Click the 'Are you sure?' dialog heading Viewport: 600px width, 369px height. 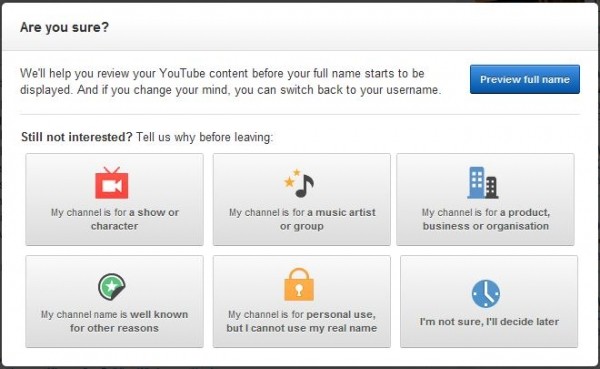[64, 28]
